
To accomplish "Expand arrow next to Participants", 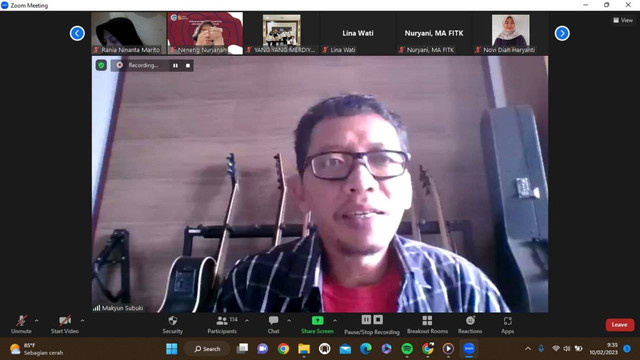I will point(247,321).
